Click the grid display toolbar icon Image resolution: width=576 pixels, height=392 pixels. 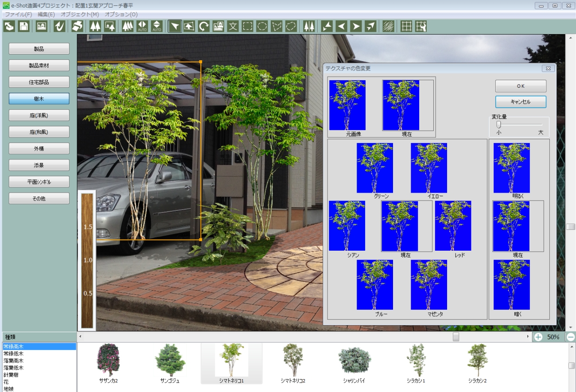406,26
